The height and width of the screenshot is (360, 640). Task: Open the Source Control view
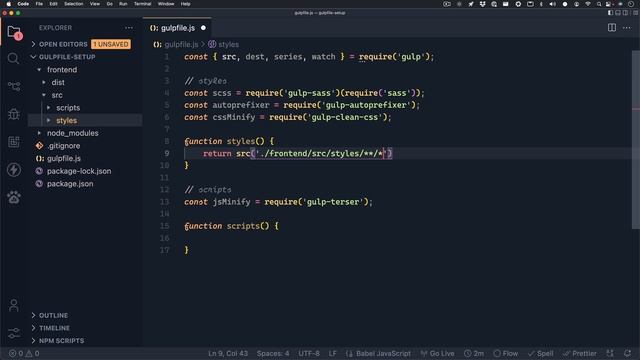(x=13, y=86)
